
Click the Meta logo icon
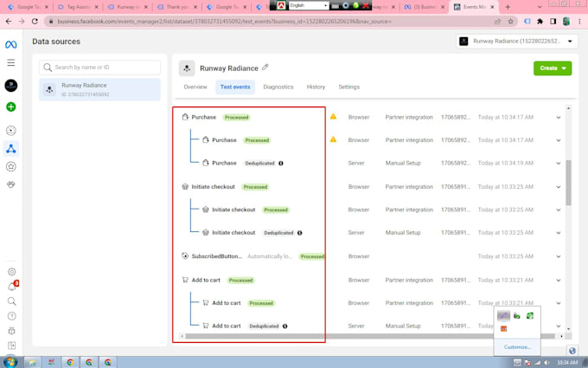click(11, 45)
